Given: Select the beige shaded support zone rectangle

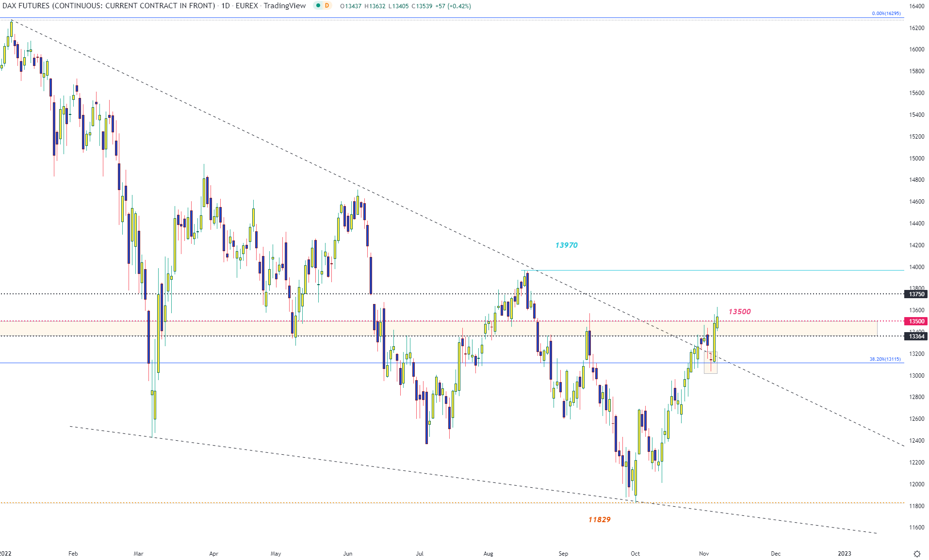Looking at the screenshot, I should point(439,329).
